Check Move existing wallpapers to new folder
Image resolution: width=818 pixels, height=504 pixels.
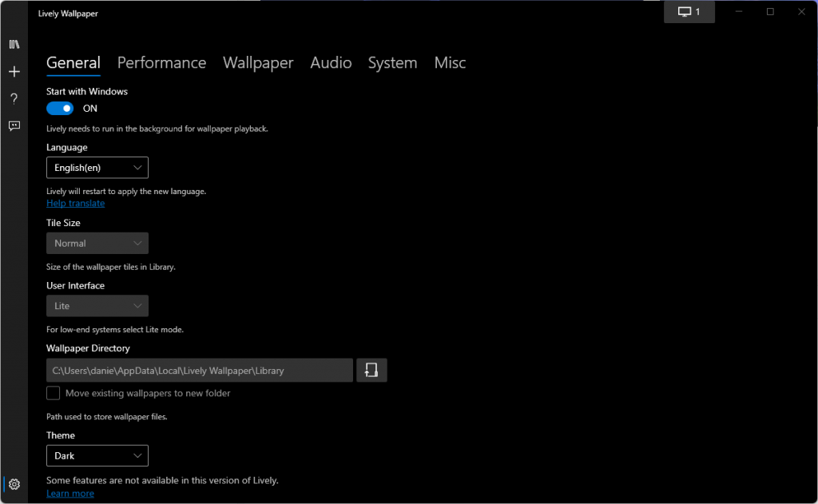(x=54, y=393)
